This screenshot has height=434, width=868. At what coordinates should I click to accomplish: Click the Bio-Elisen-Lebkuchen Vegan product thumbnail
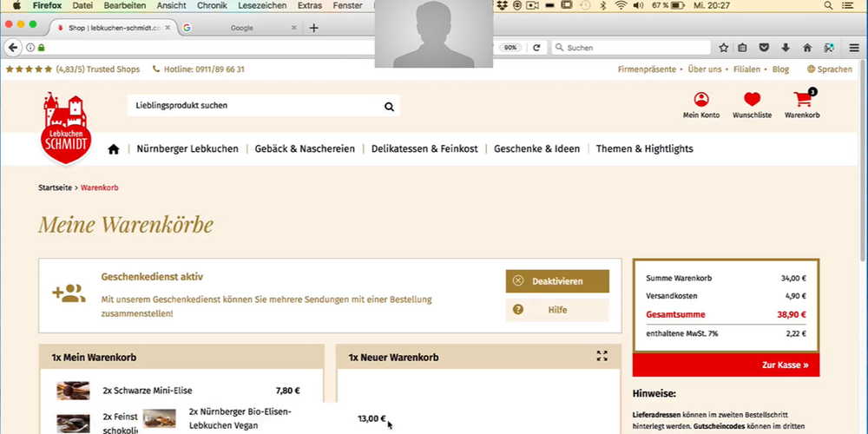click(x=160, y=418)
